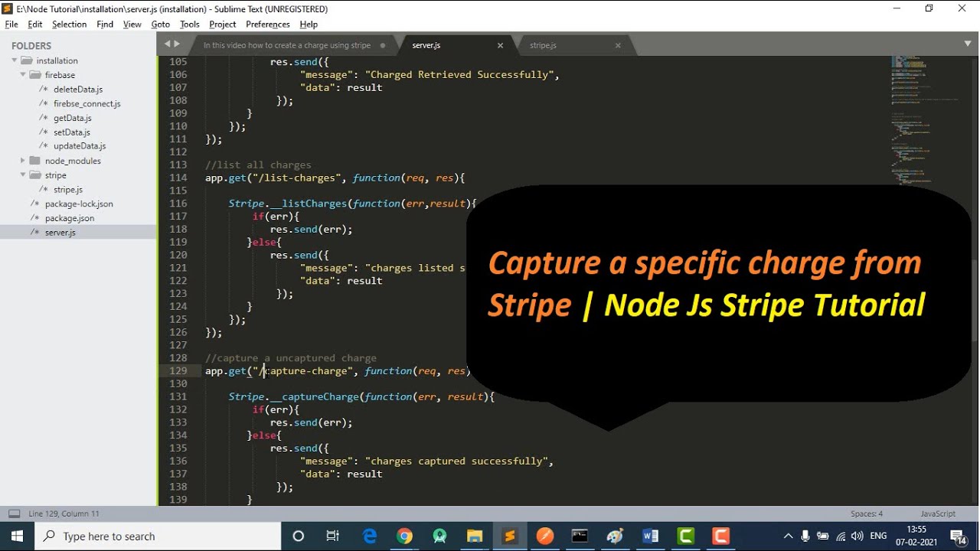The height and width of the screenshot is (551, 980).
Task: Open Google Chrome from the taskbar
Action: (x=404, y=536)
